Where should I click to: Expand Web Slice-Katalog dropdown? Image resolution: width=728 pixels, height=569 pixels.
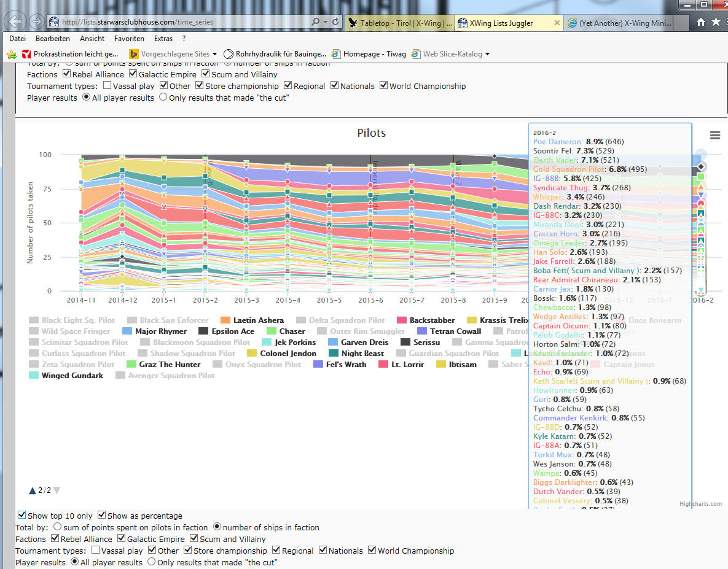coord(487,54)
